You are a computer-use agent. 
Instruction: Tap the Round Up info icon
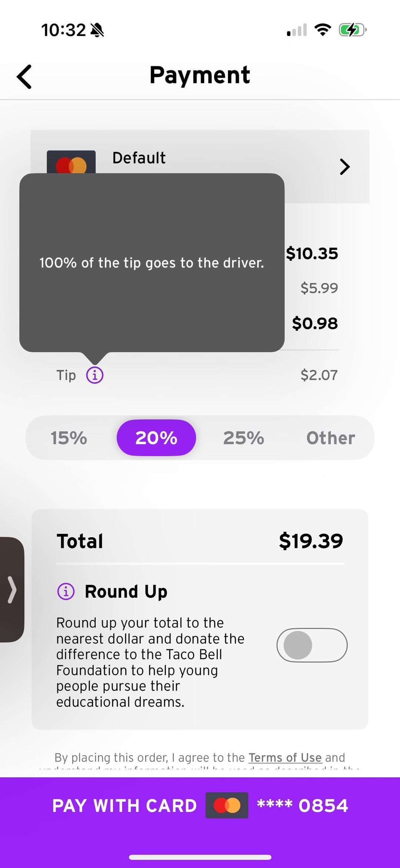coord(66,591)
